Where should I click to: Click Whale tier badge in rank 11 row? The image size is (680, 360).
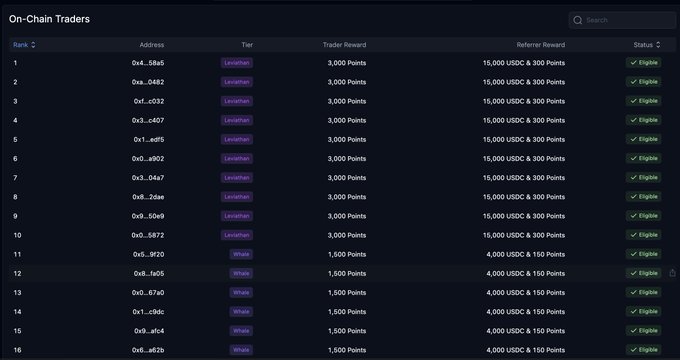[x=241, y=254]
